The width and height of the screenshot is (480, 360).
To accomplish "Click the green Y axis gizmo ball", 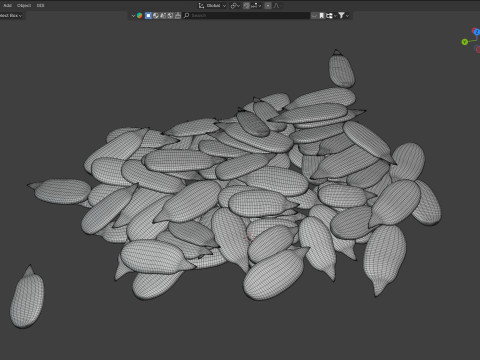I will [x=465, y=42].
